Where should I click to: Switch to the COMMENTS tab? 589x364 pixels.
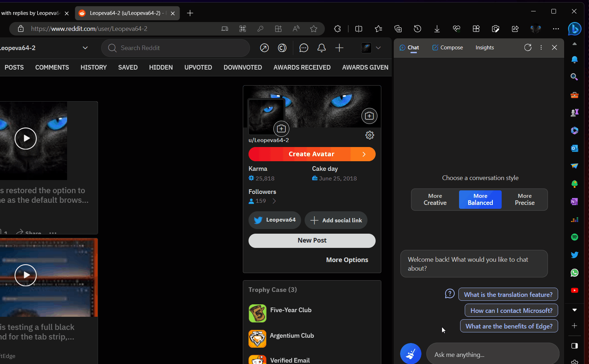(x=52, y=67)
